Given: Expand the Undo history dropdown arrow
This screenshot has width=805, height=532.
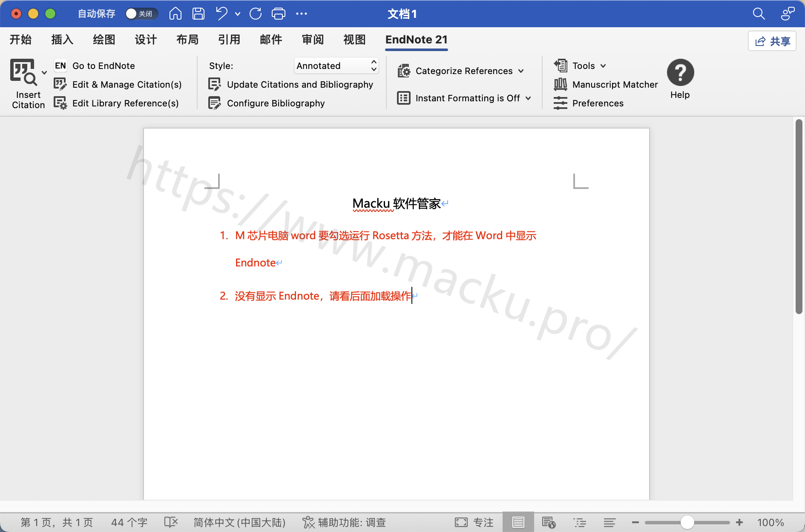Looking at the screenshot, I should point(238,14).
